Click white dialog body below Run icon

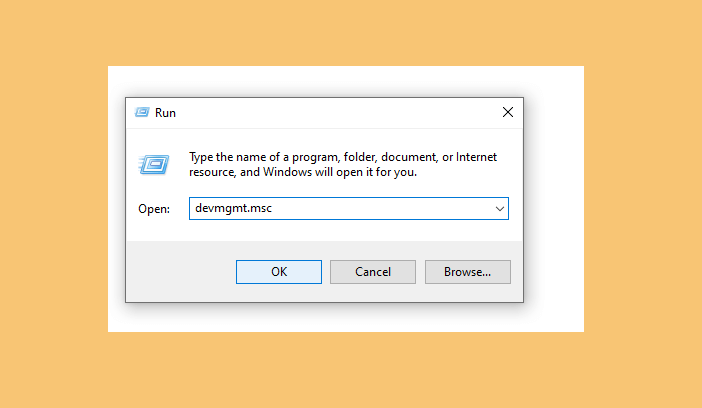pyautogui.click(x=154, y=188)
